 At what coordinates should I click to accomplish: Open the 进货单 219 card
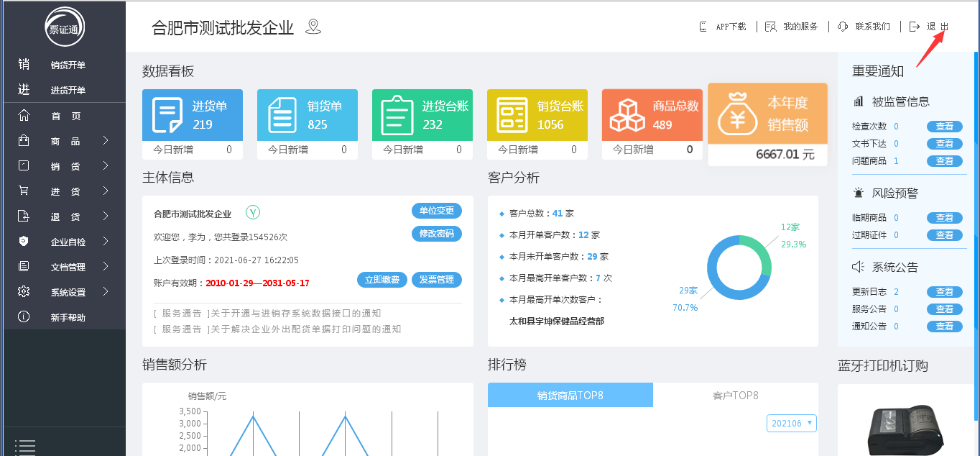(x=193, y=124)
